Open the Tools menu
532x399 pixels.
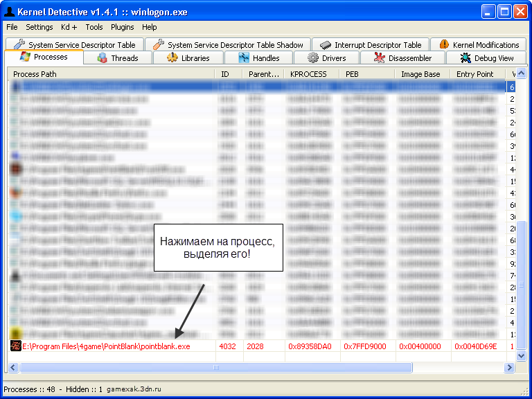(94, 27)
